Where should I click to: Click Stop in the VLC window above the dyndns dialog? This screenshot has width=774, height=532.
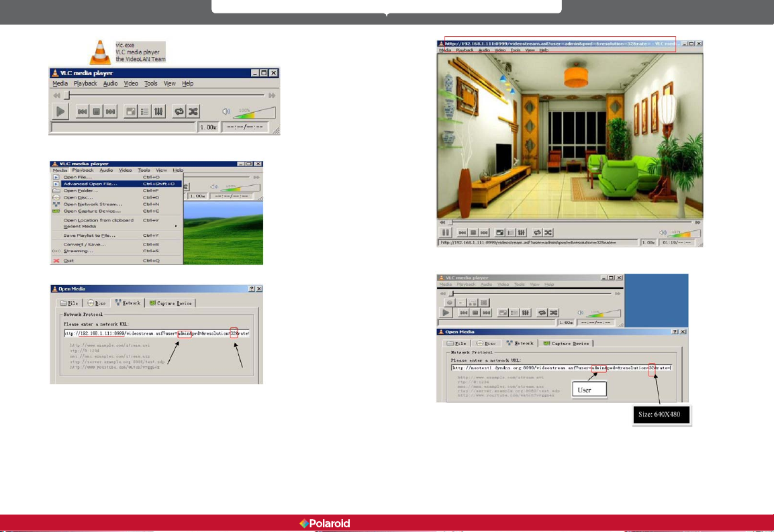[x=475, y=313]
